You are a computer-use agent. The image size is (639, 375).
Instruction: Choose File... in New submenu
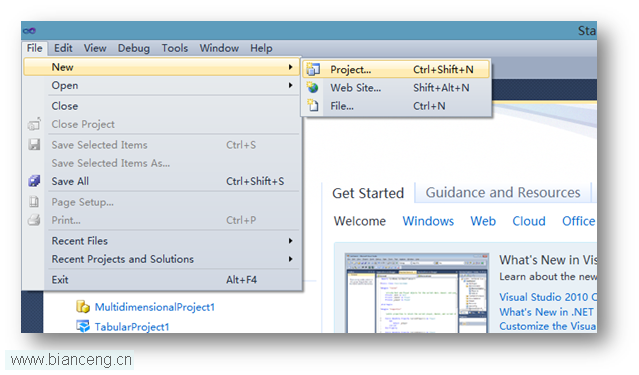[x=396, y=106]
